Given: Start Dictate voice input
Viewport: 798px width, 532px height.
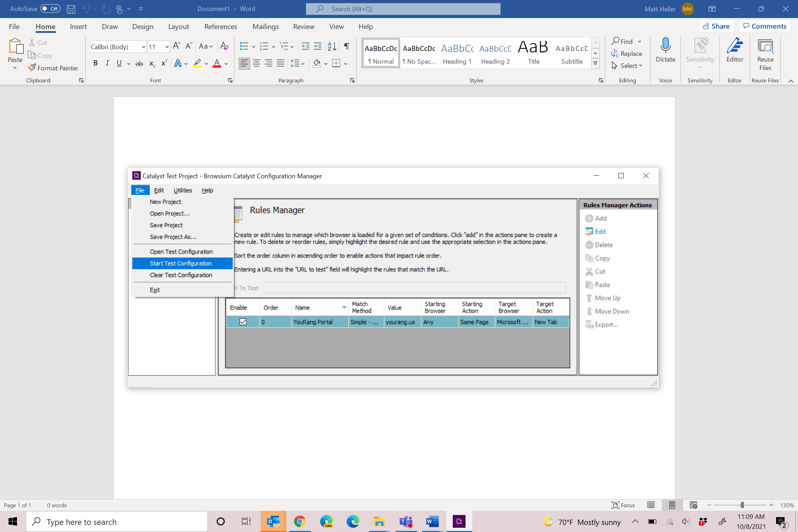Looking at the screenshot, I should tap(665, 51).
